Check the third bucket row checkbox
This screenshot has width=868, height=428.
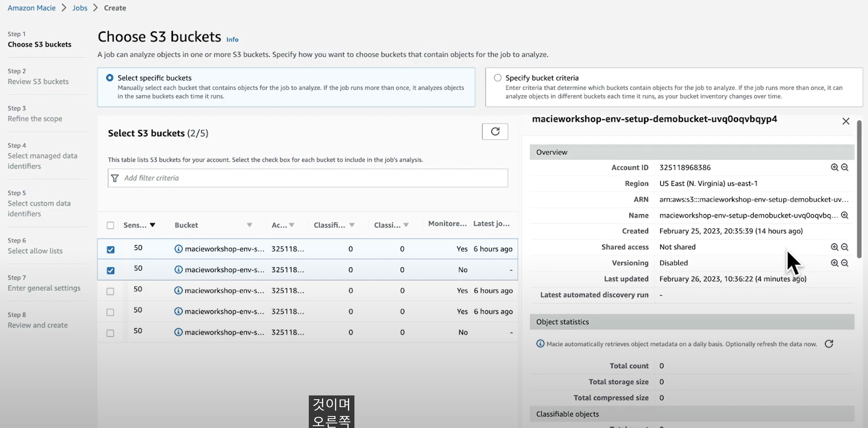111,291
